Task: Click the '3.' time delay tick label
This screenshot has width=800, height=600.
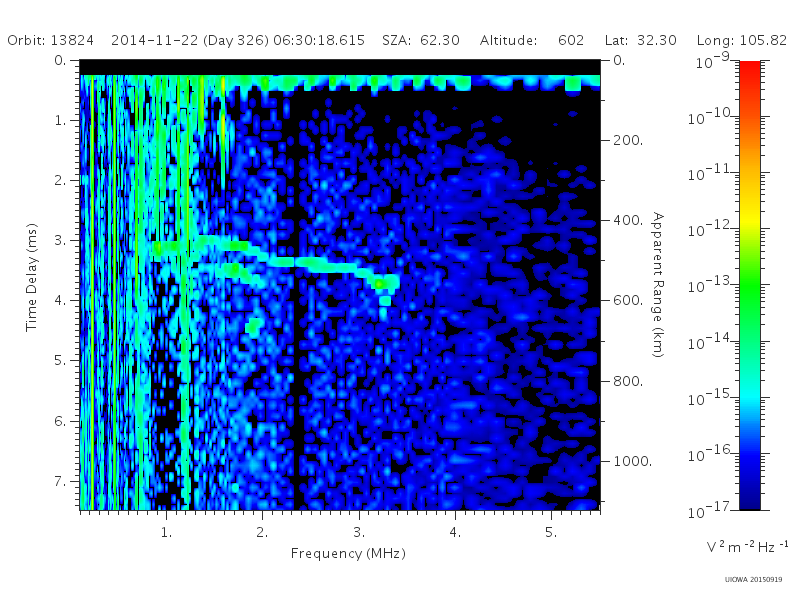Action: (60, 240)
